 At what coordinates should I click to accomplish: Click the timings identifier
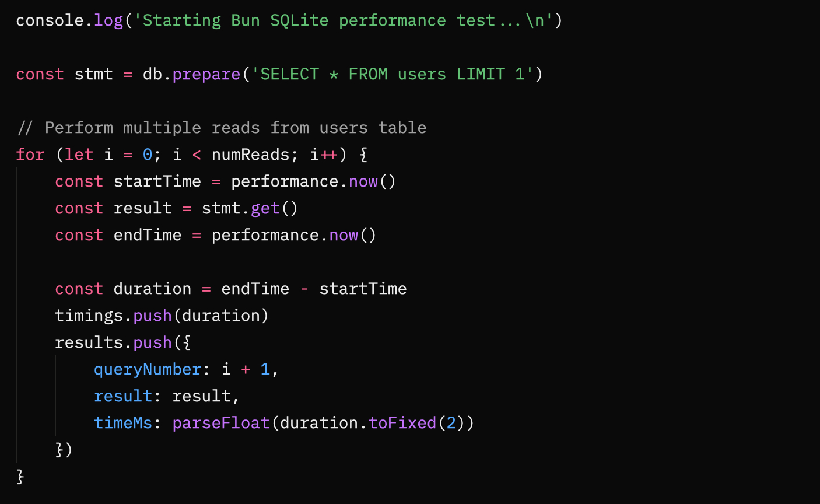click(x=89, y=316)
